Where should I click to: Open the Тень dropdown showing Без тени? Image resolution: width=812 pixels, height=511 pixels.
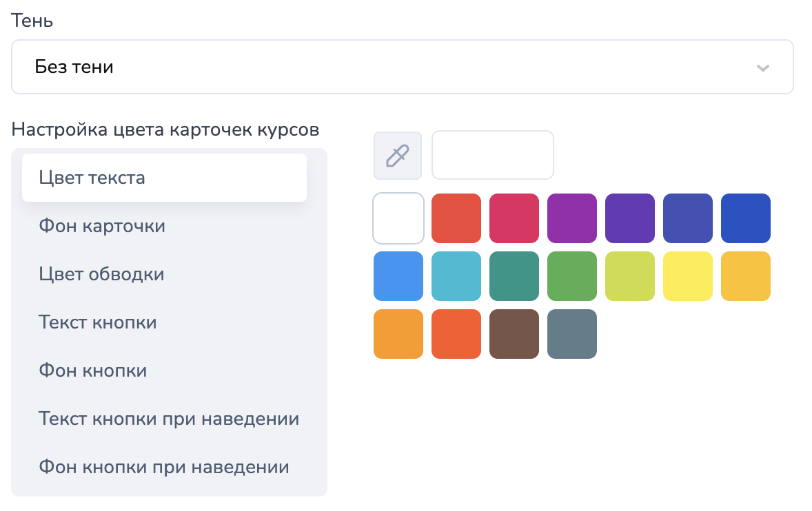tap(403, 67)
